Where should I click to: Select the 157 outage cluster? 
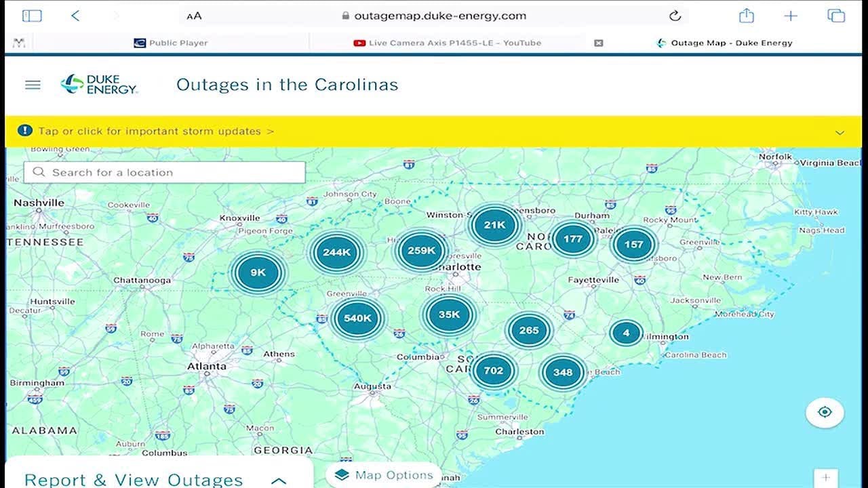click(634, 244)
